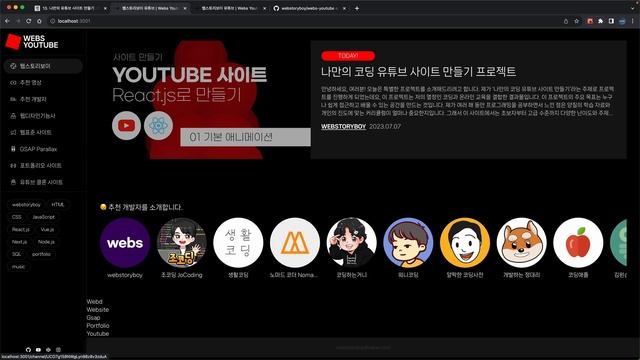Screen dimensions: 640x360
Task: Click the 01 기본 애니메이션 banner label
Action: [x=245, y=137]
